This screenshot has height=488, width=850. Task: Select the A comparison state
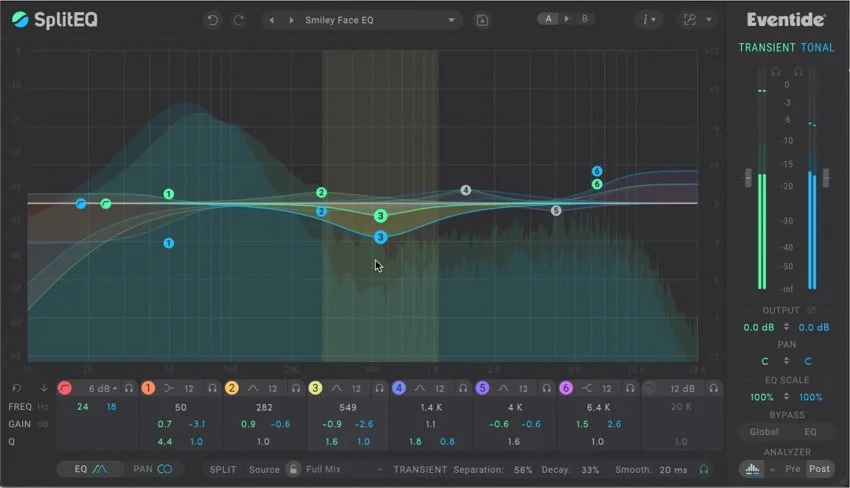pyautogui.click(x=549, y=18)
